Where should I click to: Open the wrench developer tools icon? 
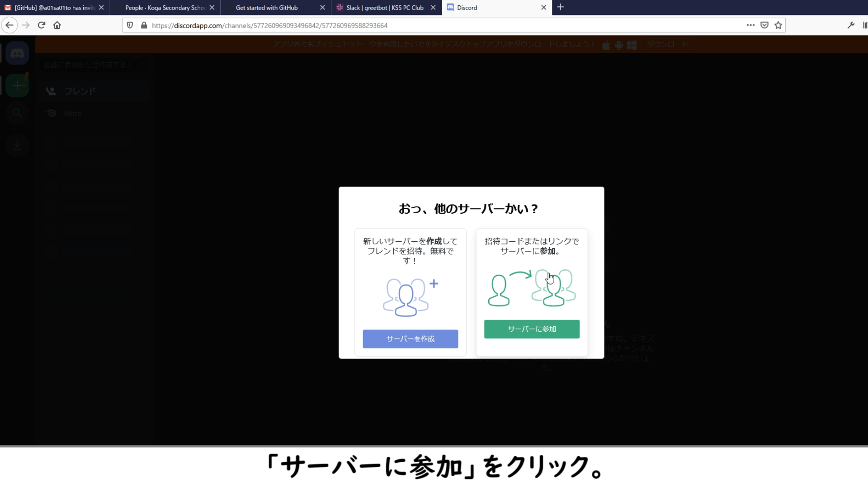pos(851,25)
